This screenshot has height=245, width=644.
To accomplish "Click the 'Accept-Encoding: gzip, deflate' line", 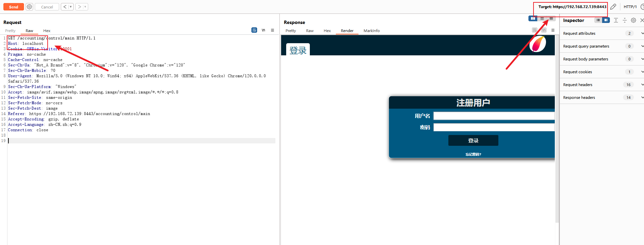I will [43, 119].
